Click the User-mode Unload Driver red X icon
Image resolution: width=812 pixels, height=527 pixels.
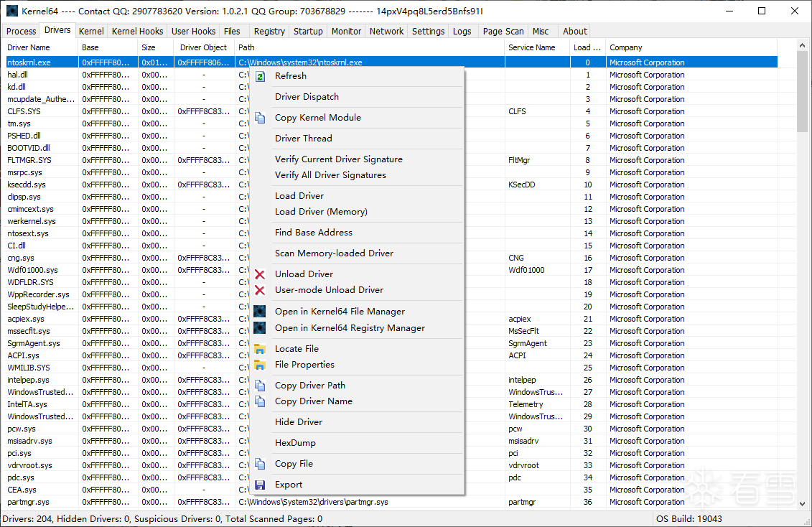pyautogui.click(x=260, y=290)
